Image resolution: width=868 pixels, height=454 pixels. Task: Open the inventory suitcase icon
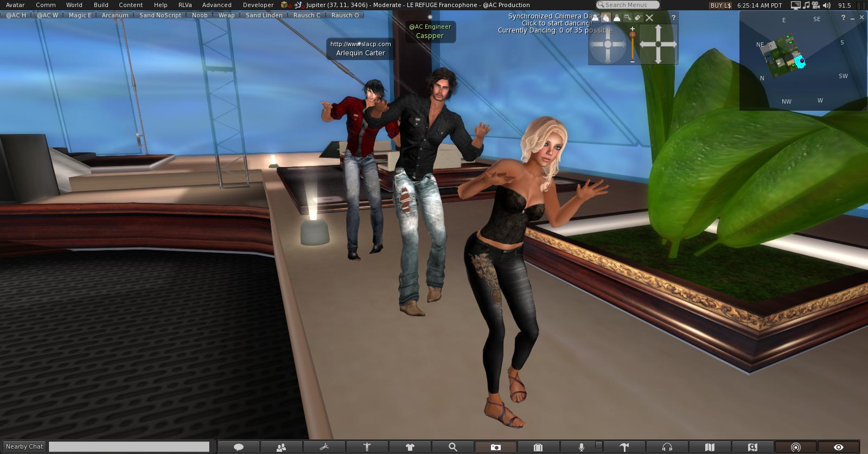click(x=538, y=447)
